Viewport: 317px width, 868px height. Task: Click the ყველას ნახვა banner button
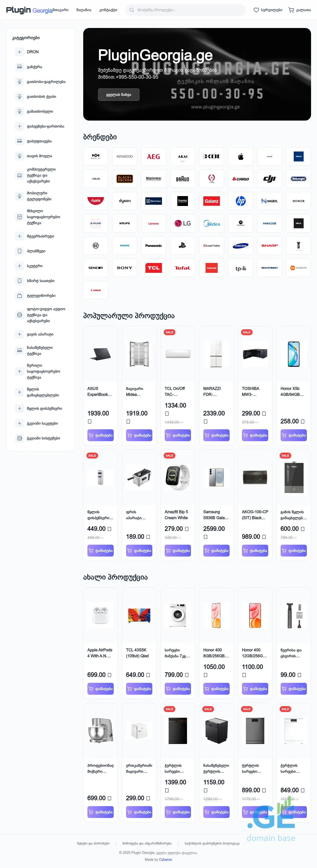pos(118,95)
